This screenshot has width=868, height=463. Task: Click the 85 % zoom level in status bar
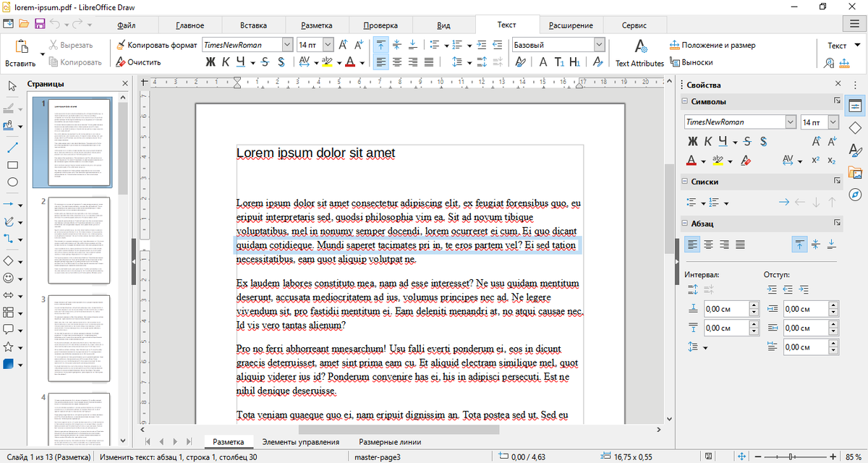852,456
